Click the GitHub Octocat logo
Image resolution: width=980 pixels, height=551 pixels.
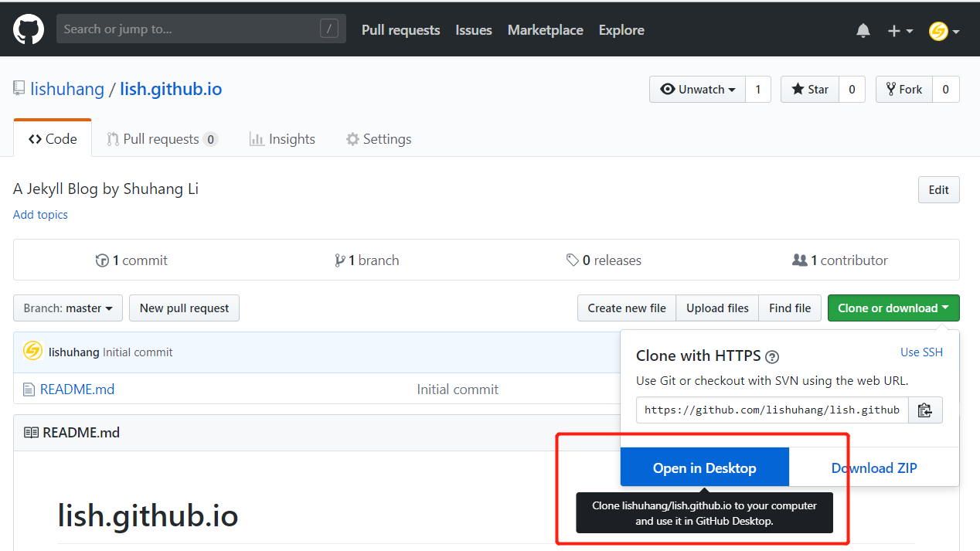(29, 30)
